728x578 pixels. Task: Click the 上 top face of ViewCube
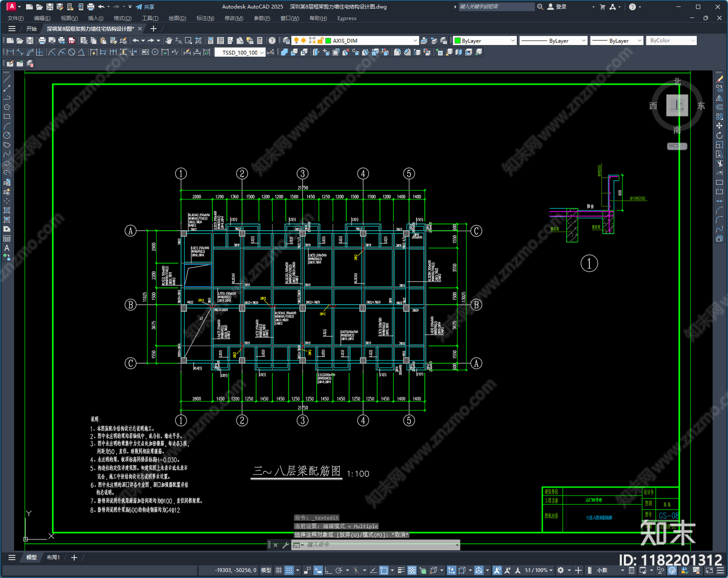pos(677,106)
